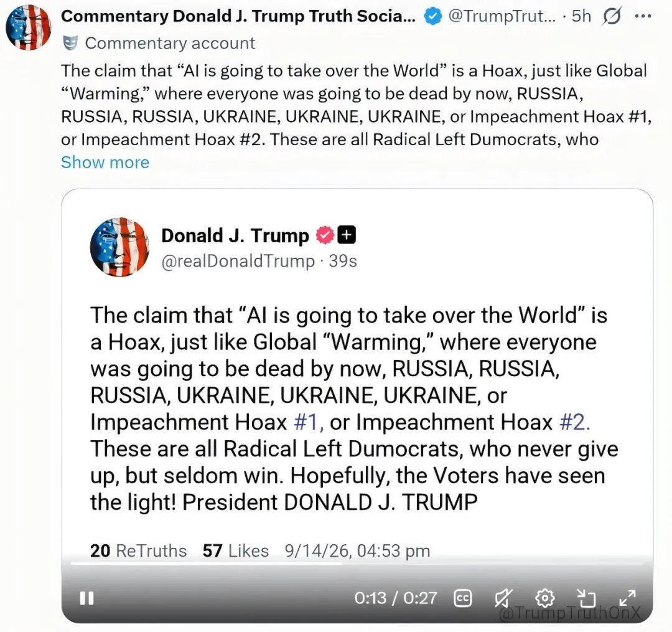Toggle closed captions on video
Screen dimensions: 672x632
click(463, 598)
